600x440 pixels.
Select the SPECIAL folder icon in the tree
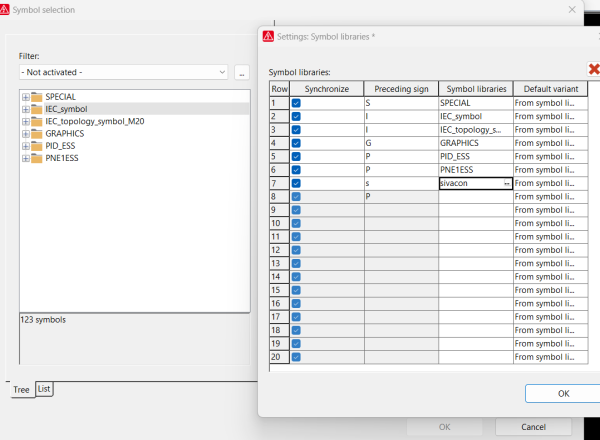37,97
